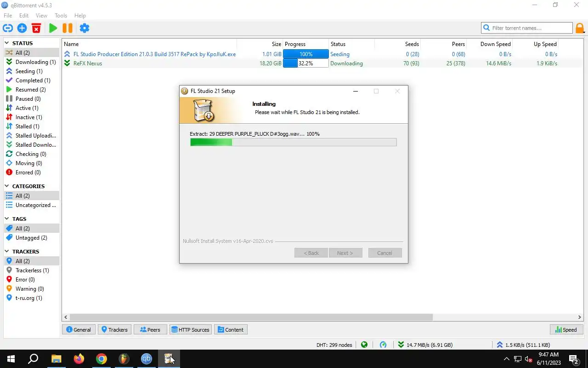Viewport: 588px width, 368px height.
Task: Switch to the Content tab
Action: click(231, 330)
